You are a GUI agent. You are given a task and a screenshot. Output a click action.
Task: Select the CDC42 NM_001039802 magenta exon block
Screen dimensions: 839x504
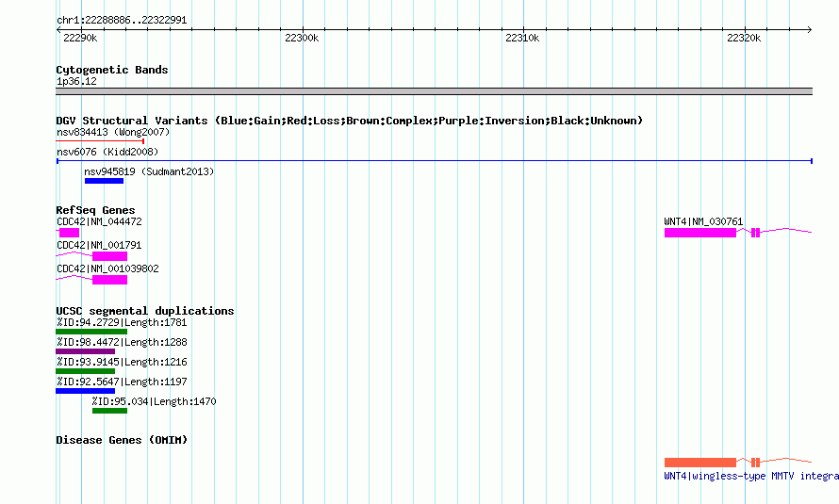(109, 280)
